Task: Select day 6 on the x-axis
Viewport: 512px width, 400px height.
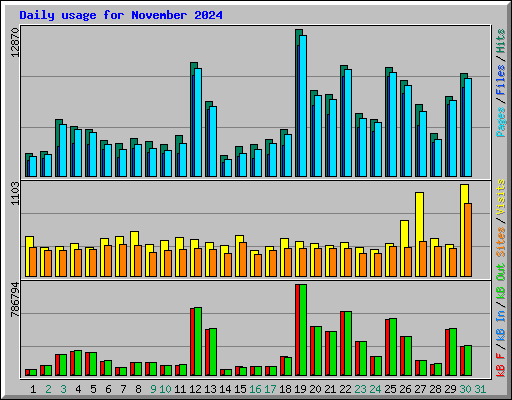Action: [x=108, y=389]
